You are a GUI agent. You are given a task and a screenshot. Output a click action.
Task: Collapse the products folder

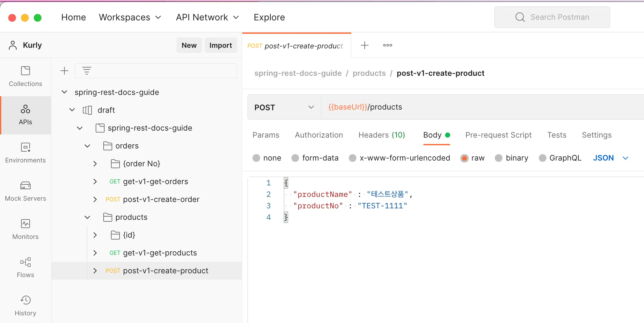click(87, 217)
